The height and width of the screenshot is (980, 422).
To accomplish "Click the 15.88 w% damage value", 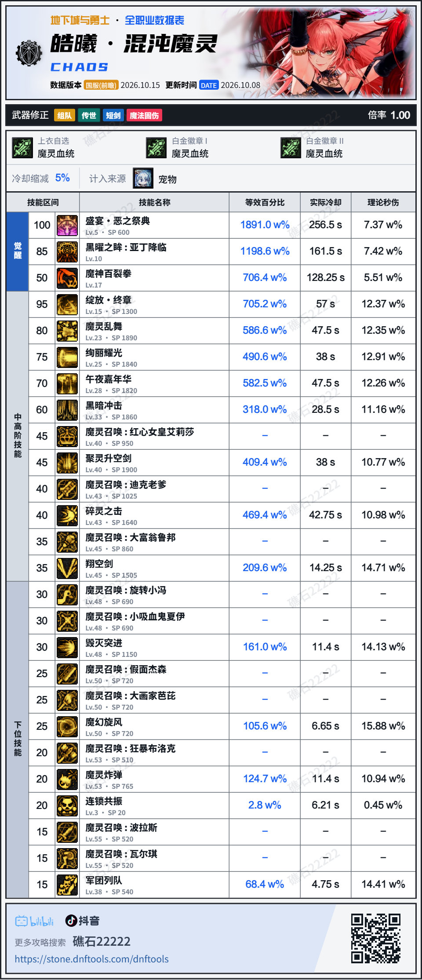I will pyautogui.click(x=383, y=726).
